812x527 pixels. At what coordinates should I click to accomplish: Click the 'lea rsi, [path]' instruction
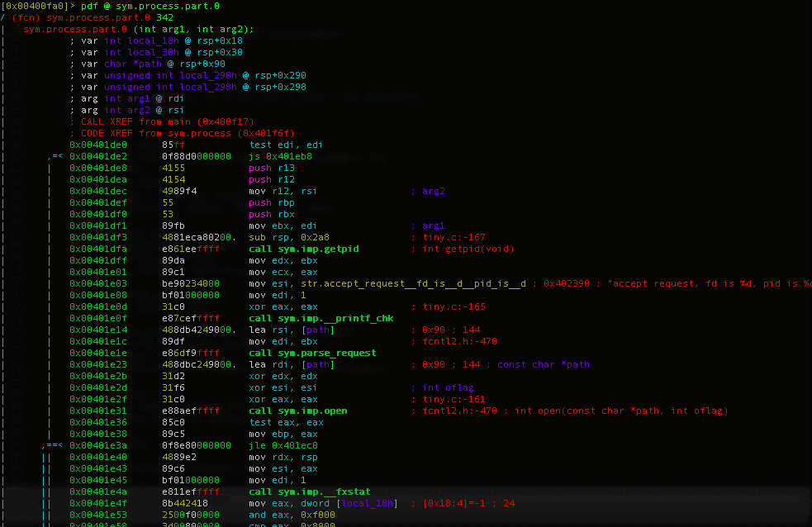(292, 330)
